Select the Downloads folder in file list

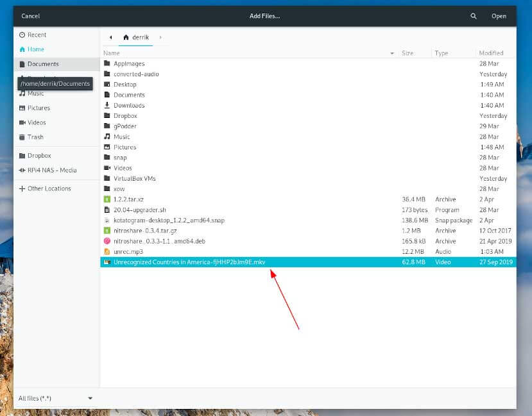[x=308, y=105]
